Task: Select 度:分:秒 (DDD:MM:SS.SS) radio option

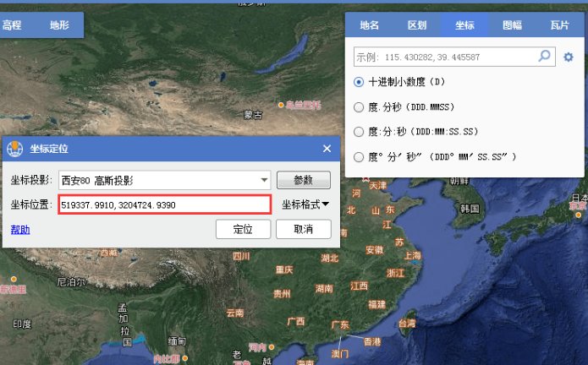Action: point(359,132)
